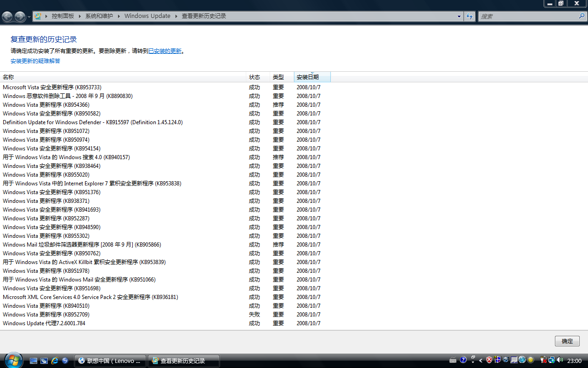Minimize the update history window
588x368 pixels.
pos(550,3)
